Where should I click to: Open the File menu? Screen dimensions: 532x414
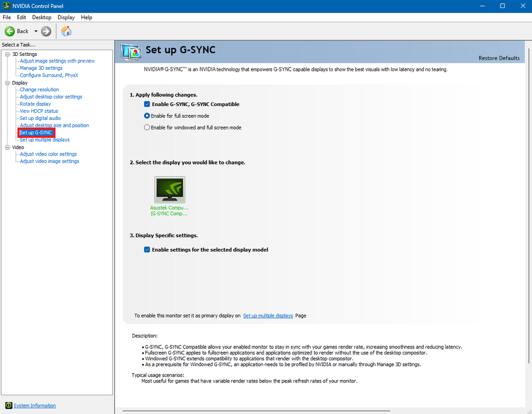tap(7, 17)
